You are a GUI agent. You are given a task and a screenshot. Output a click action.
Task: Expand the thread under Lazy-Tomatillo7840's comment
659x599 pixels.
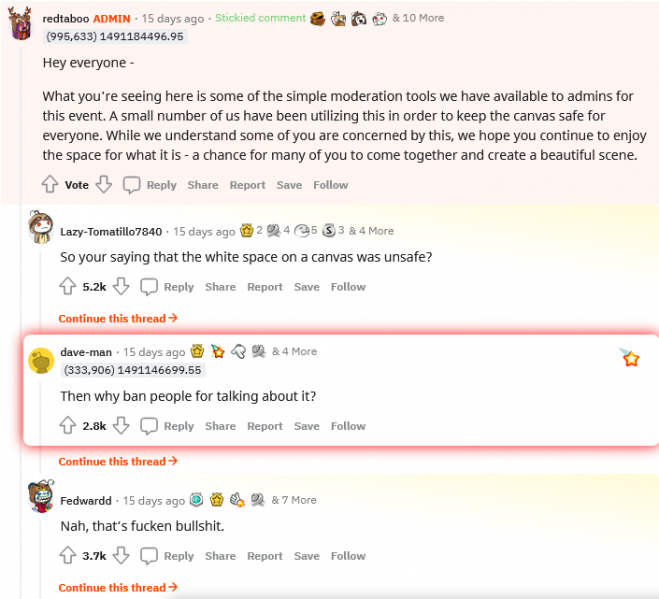coord(118,318)
